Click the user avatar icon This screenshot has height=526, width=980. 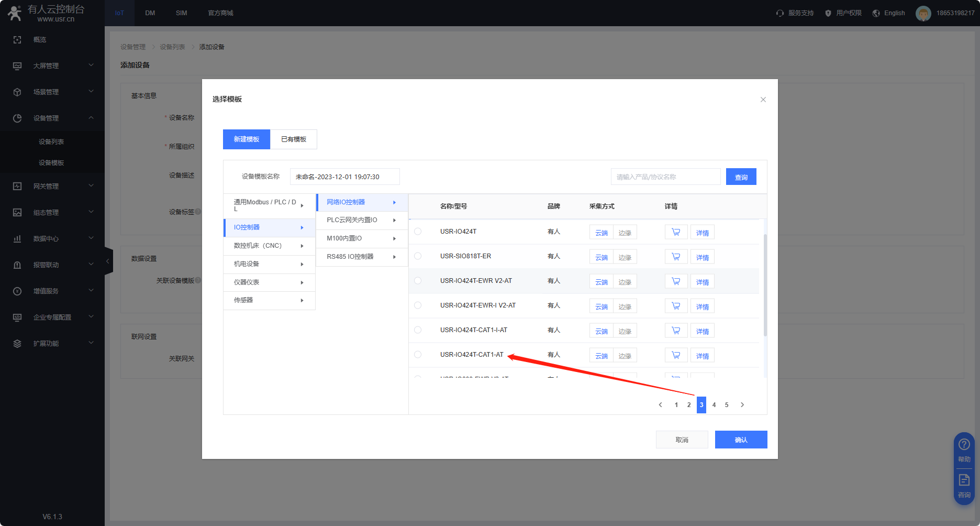tap(923, 13)
